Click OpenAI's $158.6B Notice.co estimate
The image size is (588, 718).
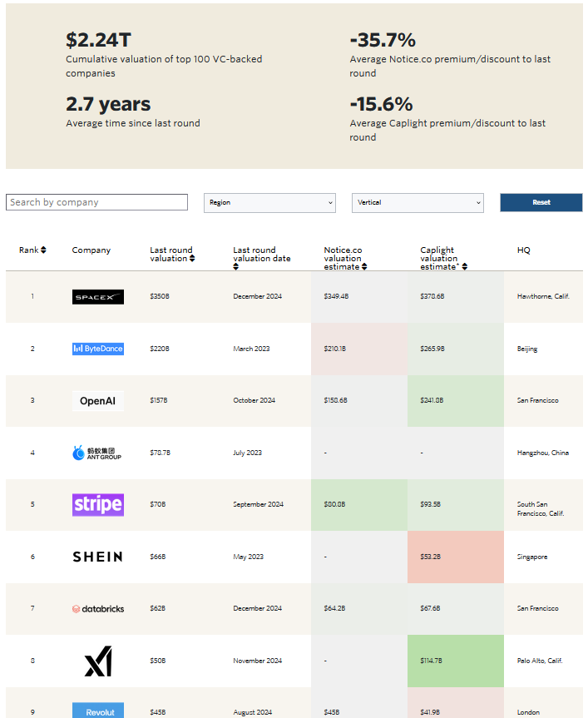(336, 400)
